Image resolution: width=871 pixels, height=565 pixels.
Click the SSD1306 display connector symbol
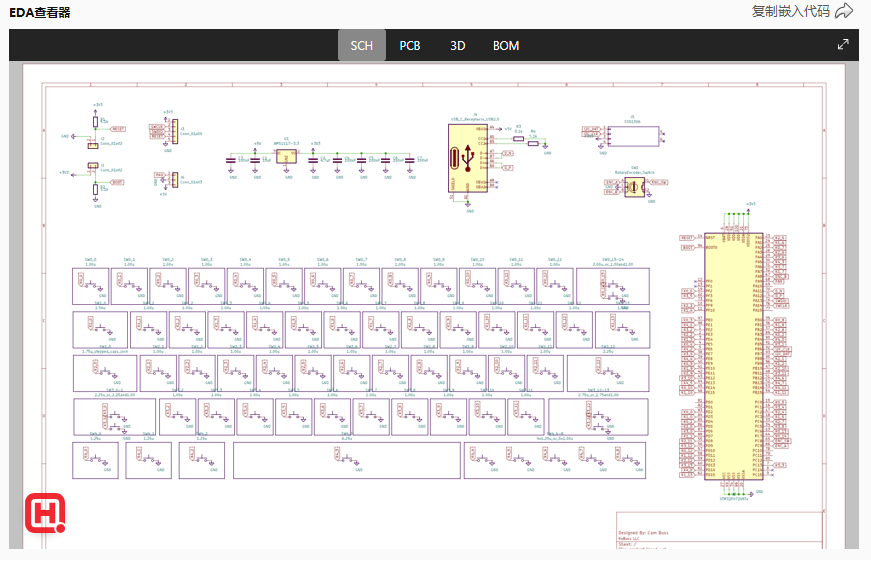coord(638,135)
